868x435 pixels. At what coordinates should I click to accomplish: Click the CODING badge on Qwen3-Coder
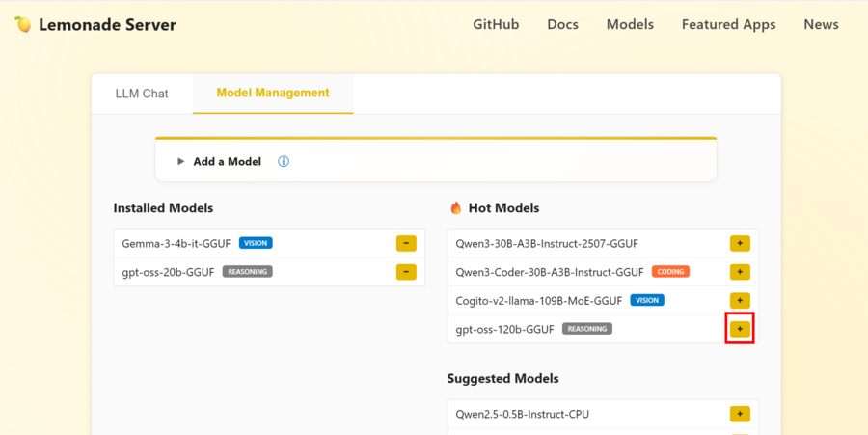pos(670,272)
